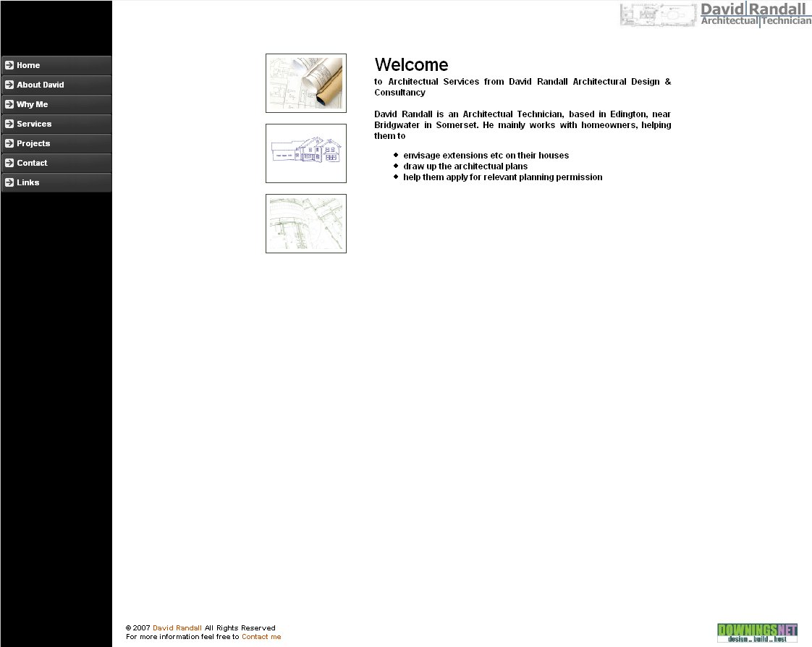
Task: Select Services in the sidebar
Action: coord(56,124)
